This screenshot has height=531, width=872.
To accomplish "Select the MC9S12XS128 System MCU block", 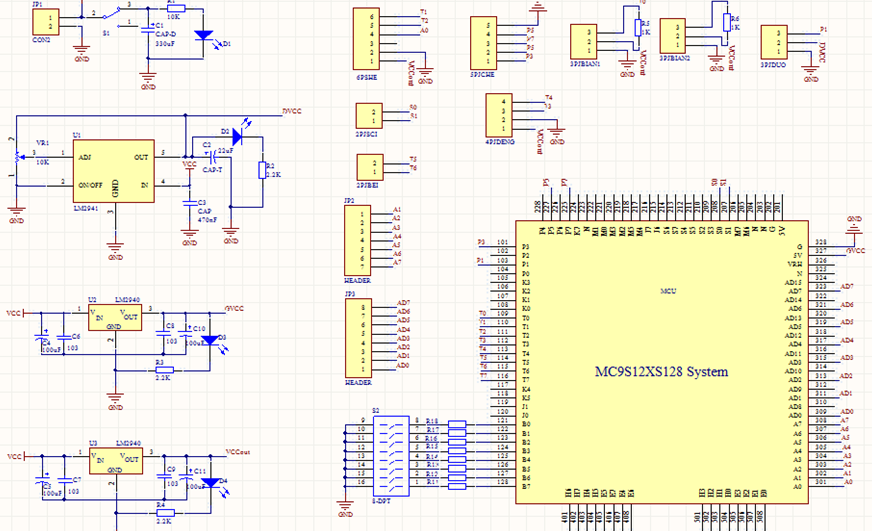I will (x=662, y=363).
